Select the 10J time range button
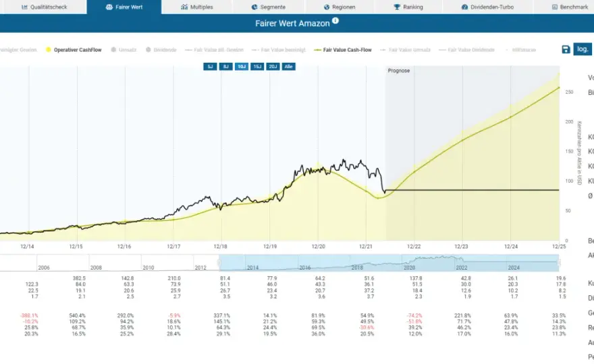 (x=242, y=67)
